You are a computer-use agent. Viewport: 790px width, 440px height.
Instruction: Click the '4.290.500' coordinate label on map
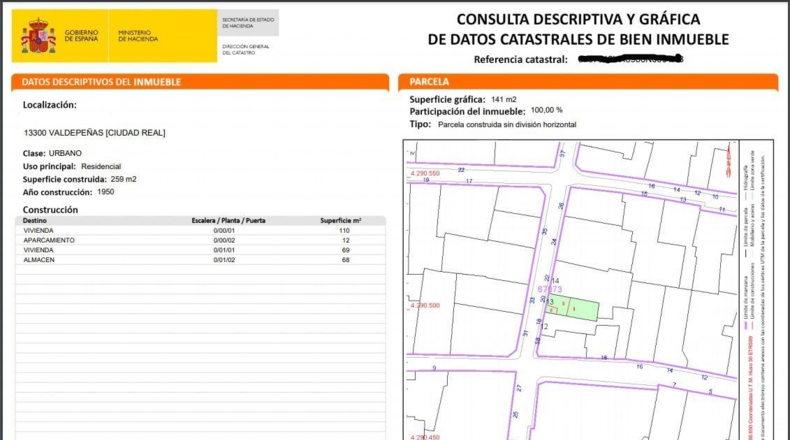click(425, 305)
